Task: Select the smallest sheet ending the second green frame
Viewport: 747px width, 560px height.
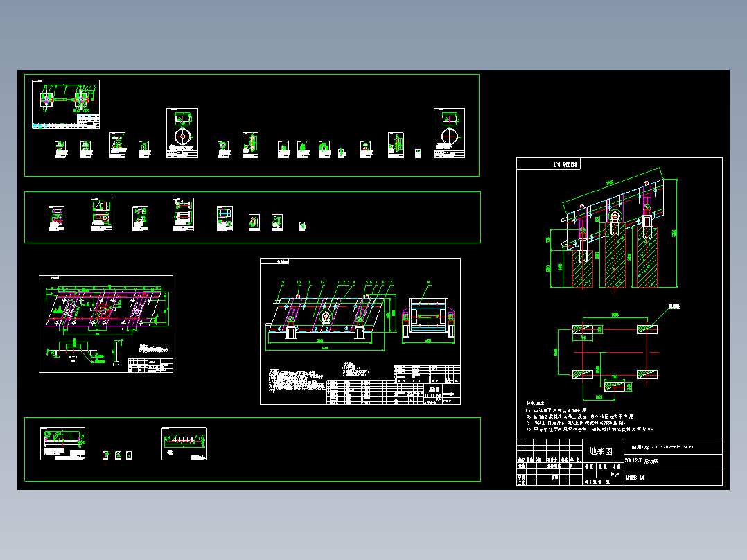Action: click(x=303, y=226)
